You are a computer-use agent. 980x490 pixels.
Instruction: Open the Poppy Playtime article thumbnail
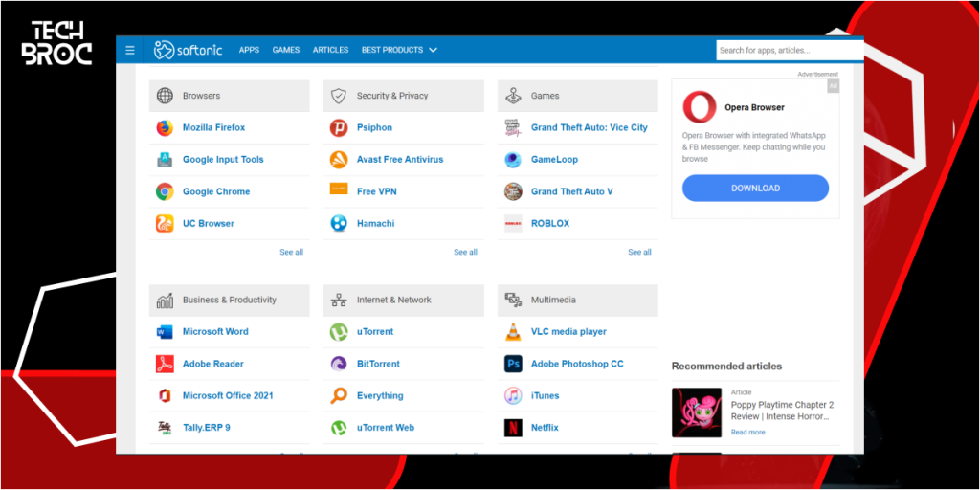(697, 412)
